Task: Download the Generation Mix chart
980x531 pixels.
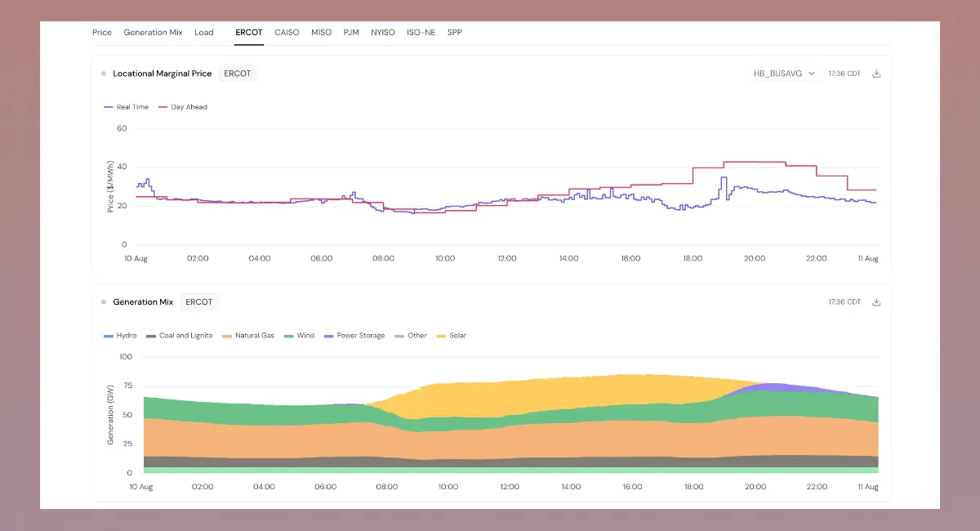Action: pyautogui.click(x=876, y=302)
